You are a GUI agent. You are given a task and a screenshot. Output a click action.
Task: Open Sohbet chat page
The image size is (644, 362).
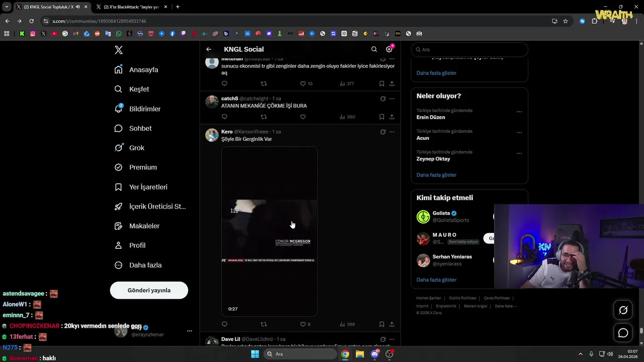click(x=133, y=128)
